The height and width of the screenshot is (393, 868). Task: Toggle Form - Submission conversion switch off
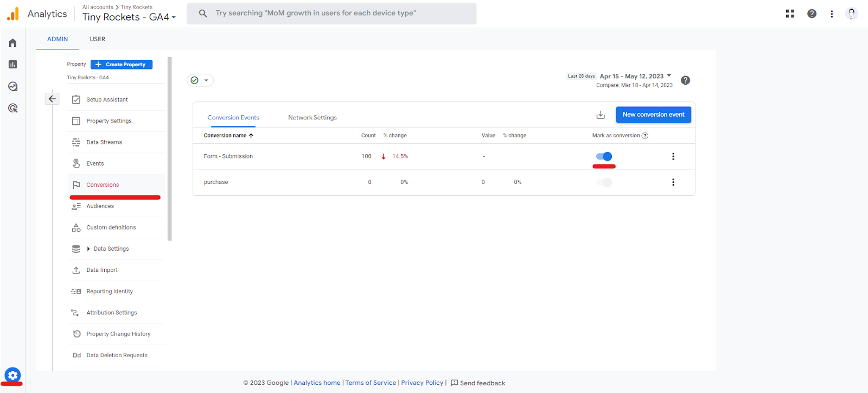[604, 156]
